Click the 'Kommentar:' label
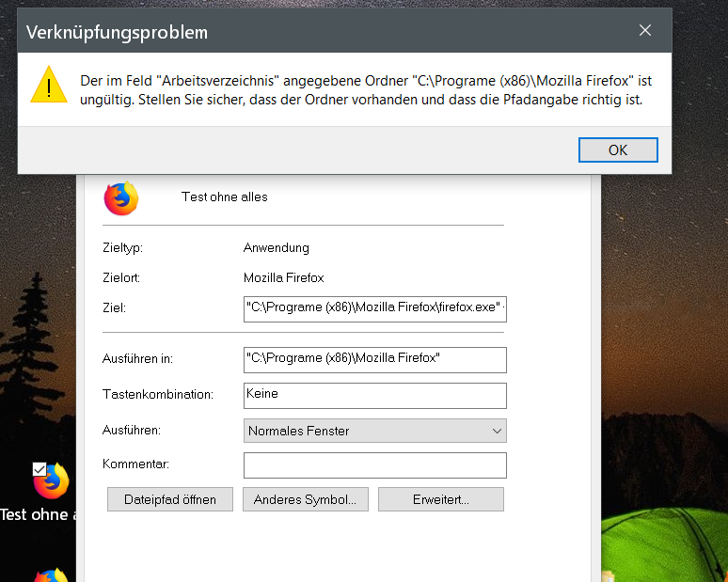 (x=135, y=464)
